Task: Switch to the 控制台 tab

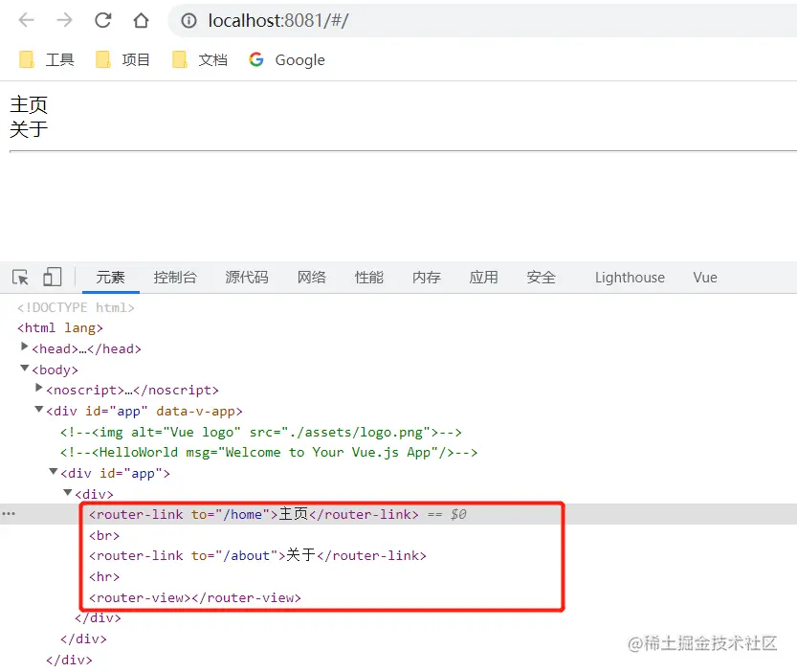Action: 175,278
